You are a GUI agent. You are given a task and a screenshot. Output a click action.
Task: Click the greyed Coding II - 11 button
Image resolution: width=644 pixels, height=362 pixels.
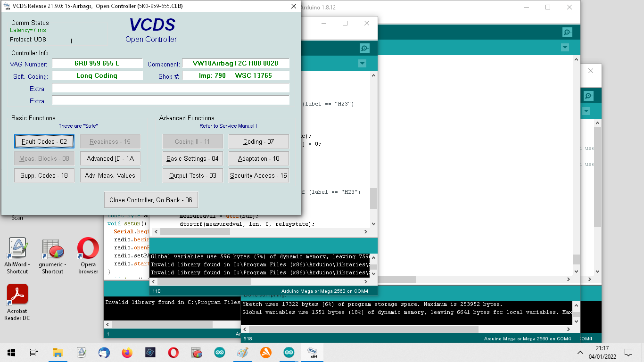coord(193,141)
